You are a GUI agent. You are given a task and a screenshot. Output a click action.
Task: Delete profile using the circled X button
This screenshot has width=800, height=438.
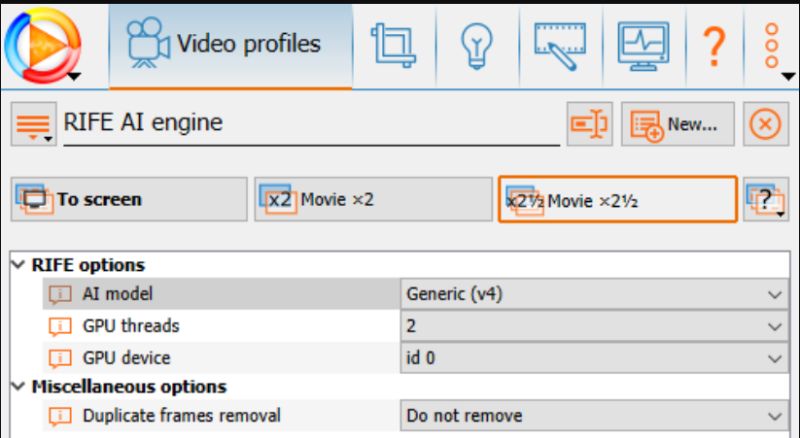pos(764,124)
